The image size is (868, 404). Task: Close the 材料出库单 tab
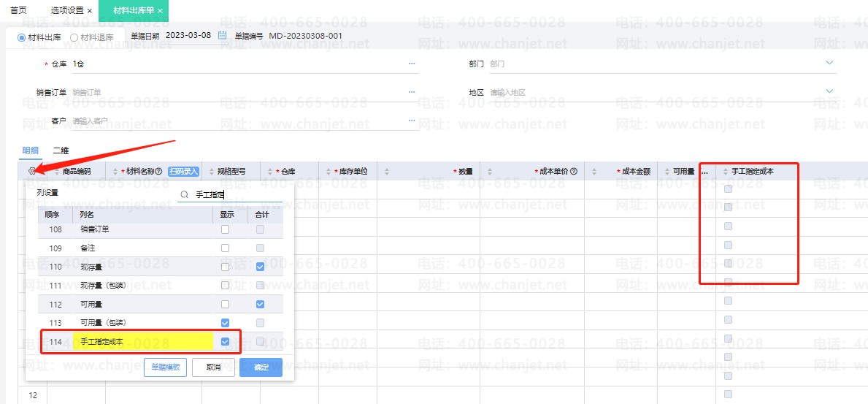160,11
